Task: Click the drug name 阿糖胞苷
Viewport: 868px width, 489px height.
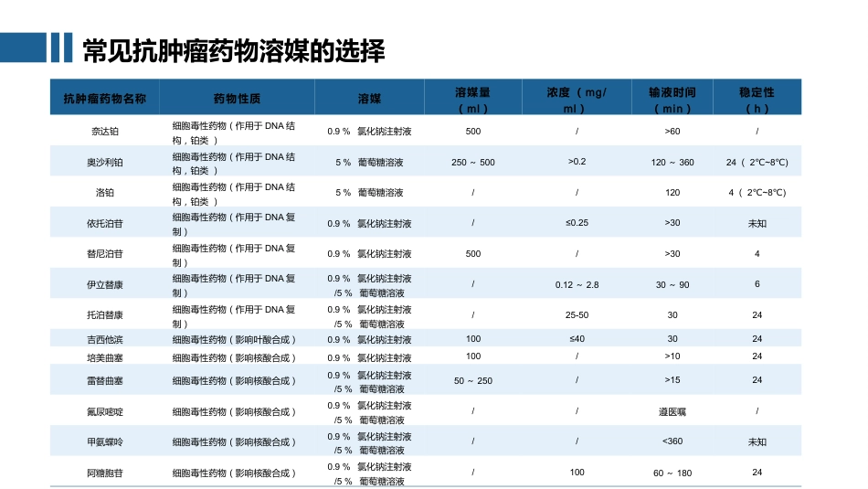Action: (105, 473)
